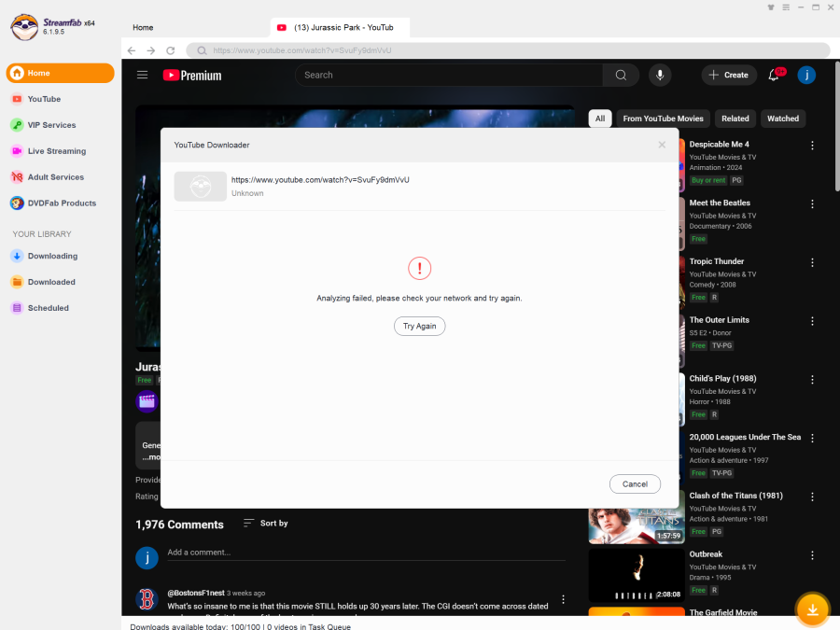Viewport: 840px width, 630px height.
Task: Click Cancel in the downloader dialog
Action: [635, 483]
